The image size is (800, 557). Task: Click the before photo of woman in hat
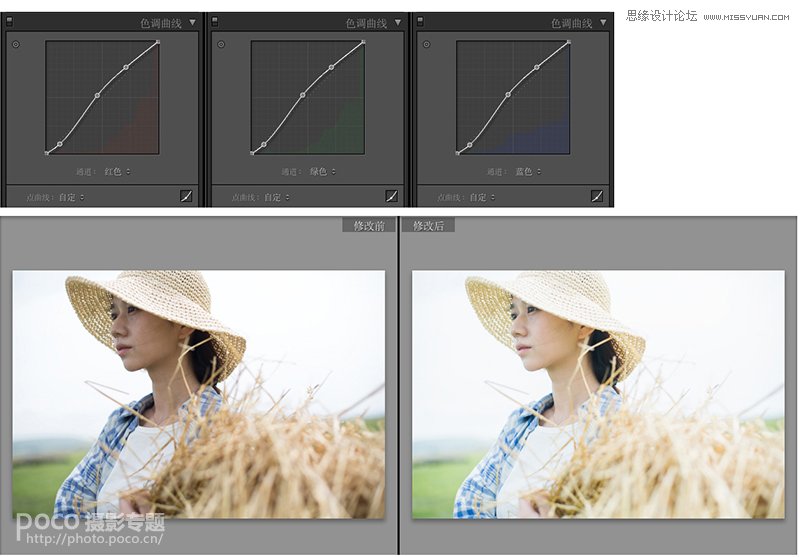pos(198,393)
